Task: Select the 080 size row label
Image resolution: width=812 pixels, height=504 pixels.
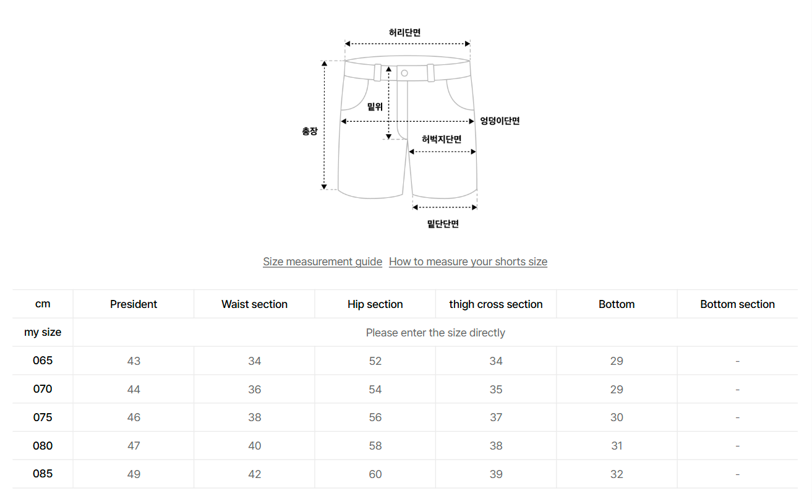Action: click(43, 446)
